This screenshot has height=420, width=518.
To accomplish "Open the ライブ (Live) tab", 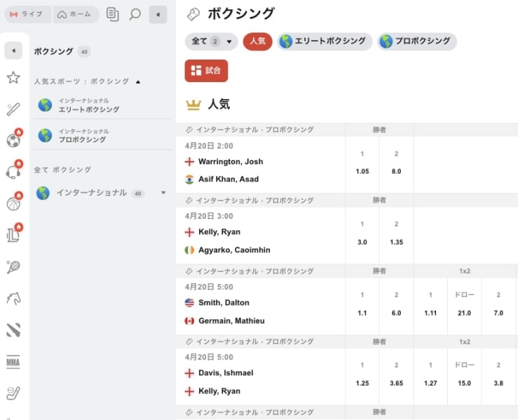I will coord(28,14).
